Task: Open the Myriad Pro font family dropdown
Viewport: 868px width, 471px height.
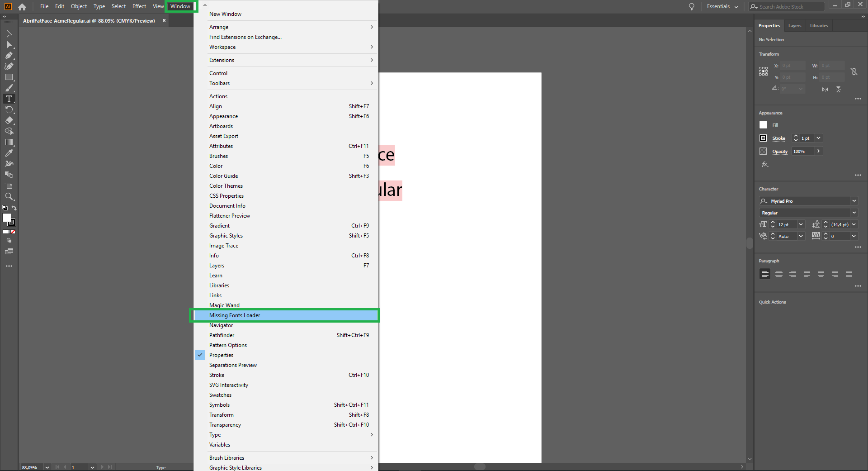Action: tap(854, 201)
